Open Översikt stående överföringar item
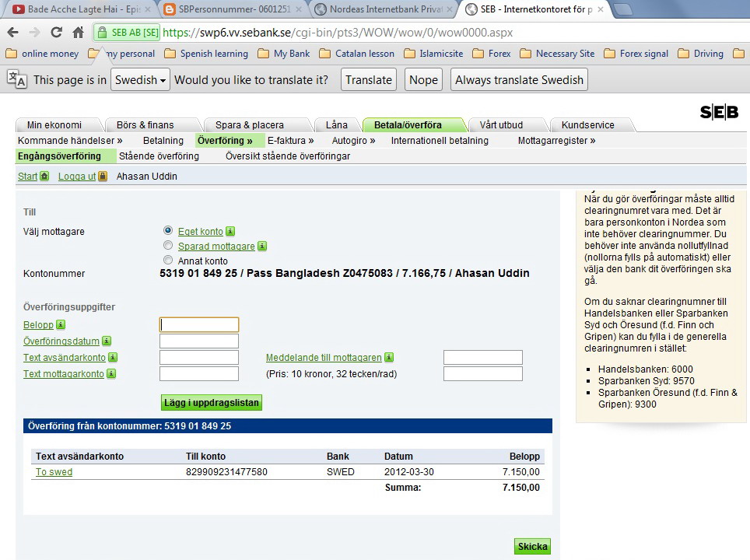 pyautogui.click(x=288, y=156)
